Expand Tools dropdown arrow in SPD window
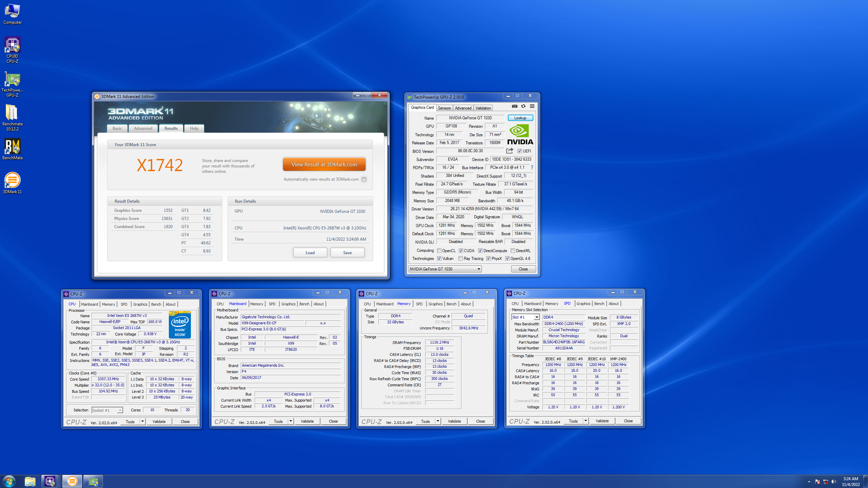868x488 pixels. pyautogui.click(x=586, y=421)
